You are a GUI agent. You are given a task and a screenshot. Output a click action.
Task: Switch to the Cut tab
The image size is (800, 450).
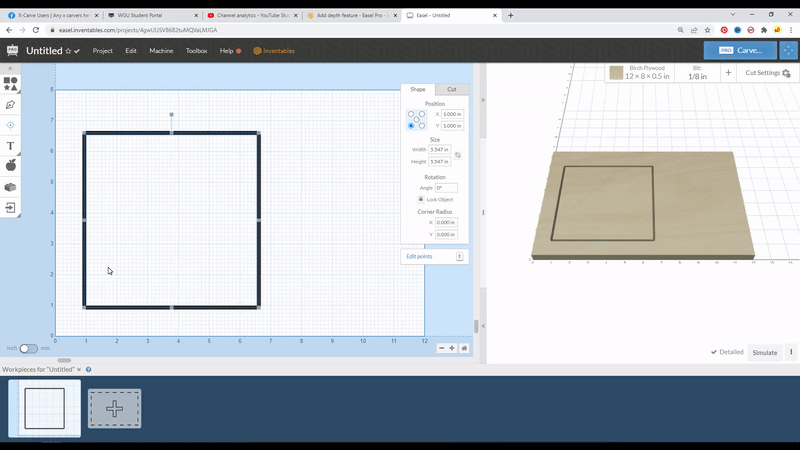tap(452, 90)
